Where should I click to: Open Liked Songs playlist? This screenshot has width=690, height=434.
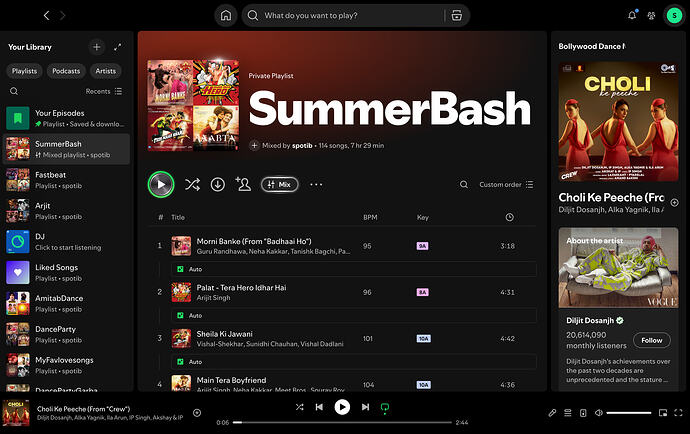66,272
